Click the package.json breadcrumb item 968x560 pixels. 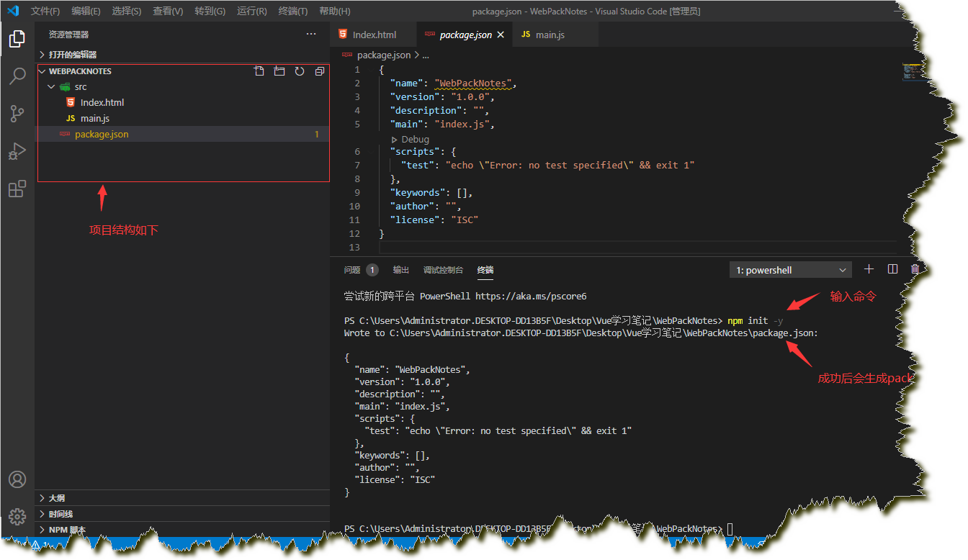click(x=384, y=55)
